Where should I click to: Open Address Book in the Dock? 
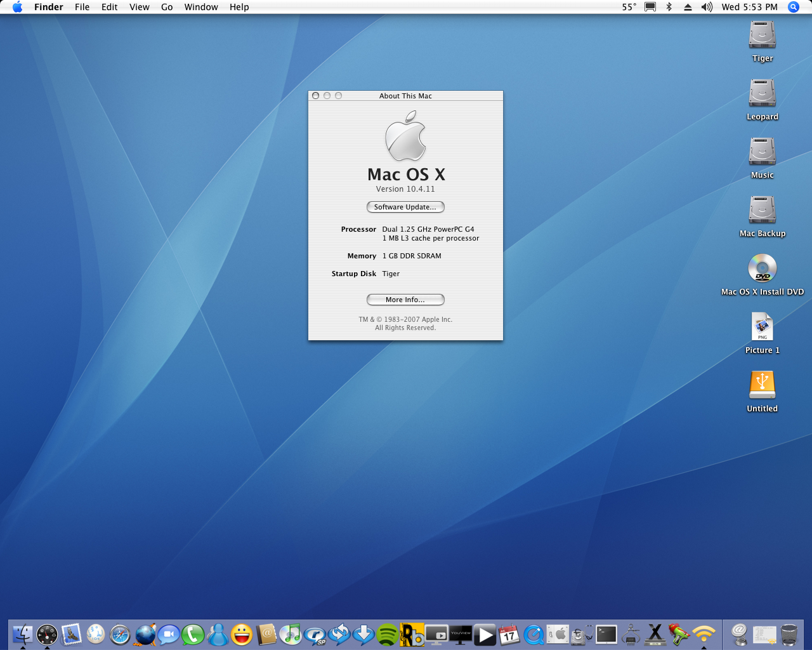tap(266, 634)
